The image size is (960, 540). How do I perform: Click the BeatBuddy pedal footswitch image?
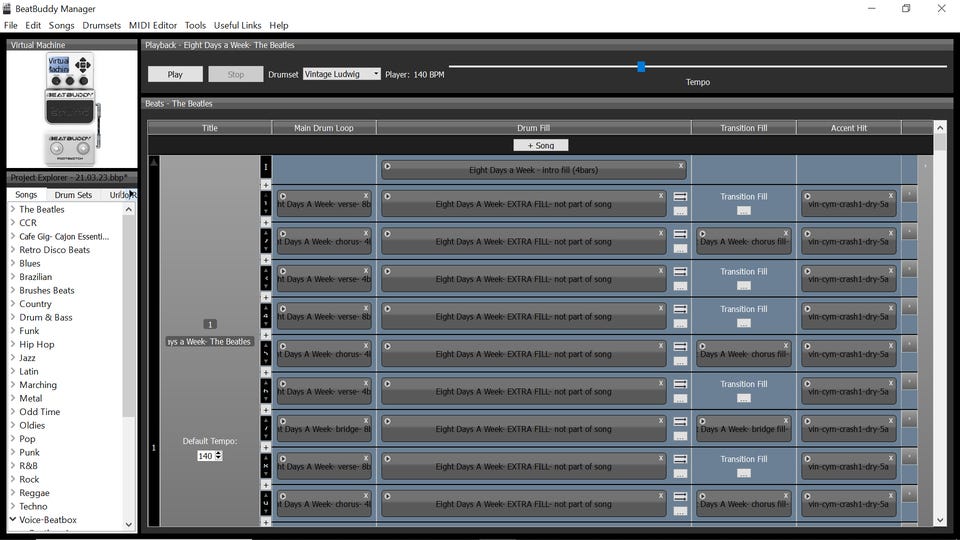[70, 148]
